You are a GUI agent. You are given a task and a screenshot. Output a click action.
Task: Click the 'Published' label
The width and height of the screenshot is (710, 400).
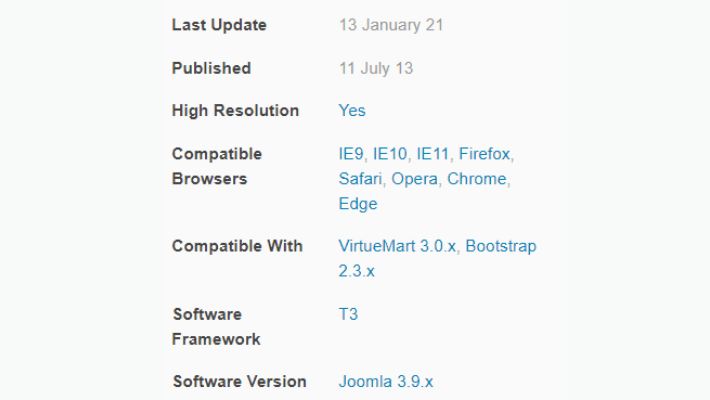tap(211, 68)
